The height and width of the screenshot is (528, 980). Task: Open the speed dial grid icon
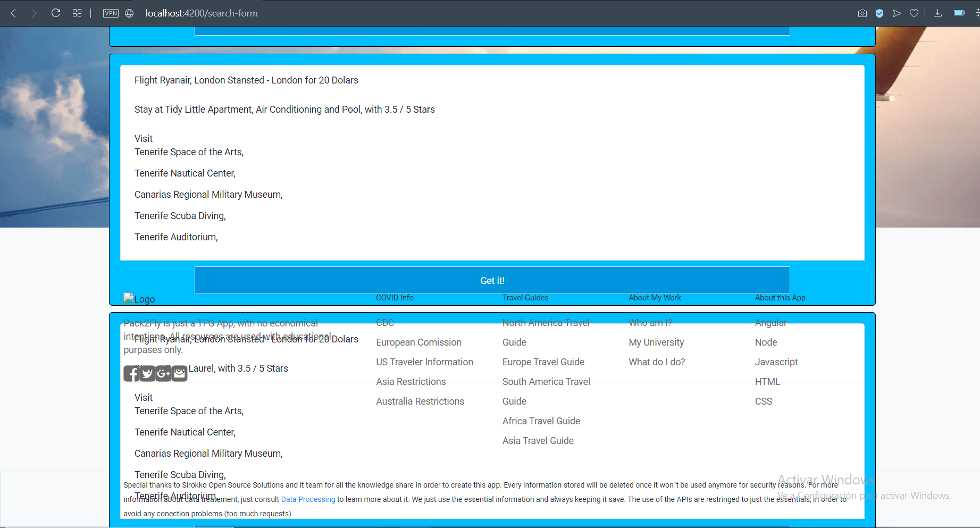tap(77, 13)
